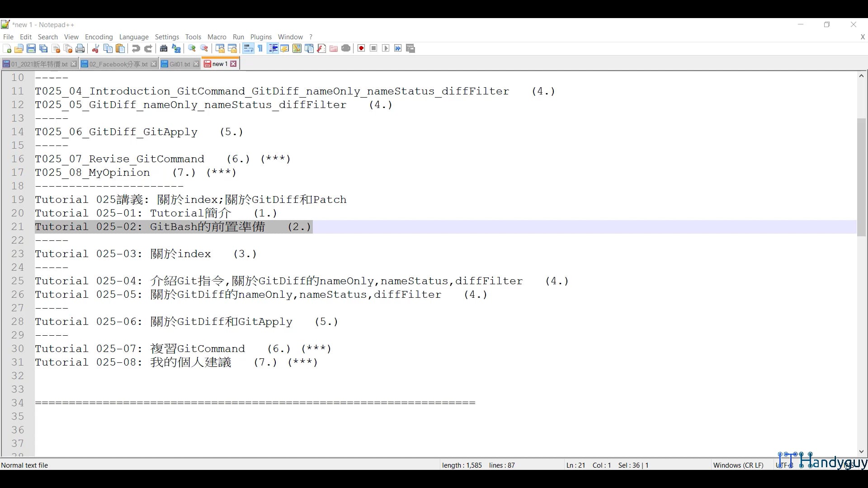This screenshot has height=488, width=868.
Task: Switch to the Git01.txt tab
Action: pyautogui.click(x=179, y=64)
